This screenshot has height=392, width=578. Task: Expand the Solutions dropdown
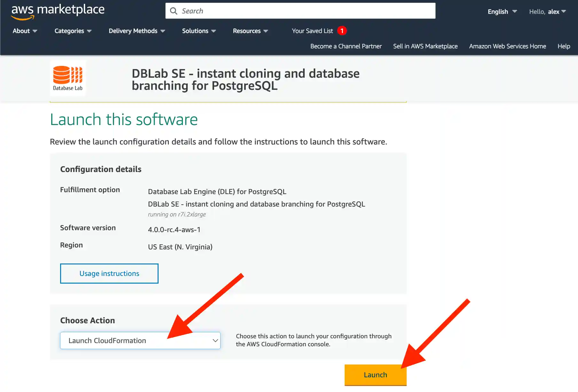click(x=199, y=31)
